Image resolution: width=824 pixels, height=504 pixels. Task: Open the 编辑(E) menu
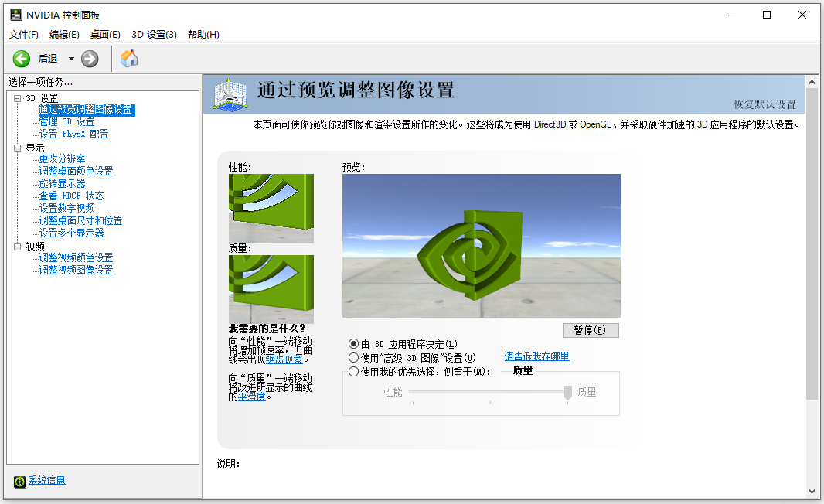(64, 35)
